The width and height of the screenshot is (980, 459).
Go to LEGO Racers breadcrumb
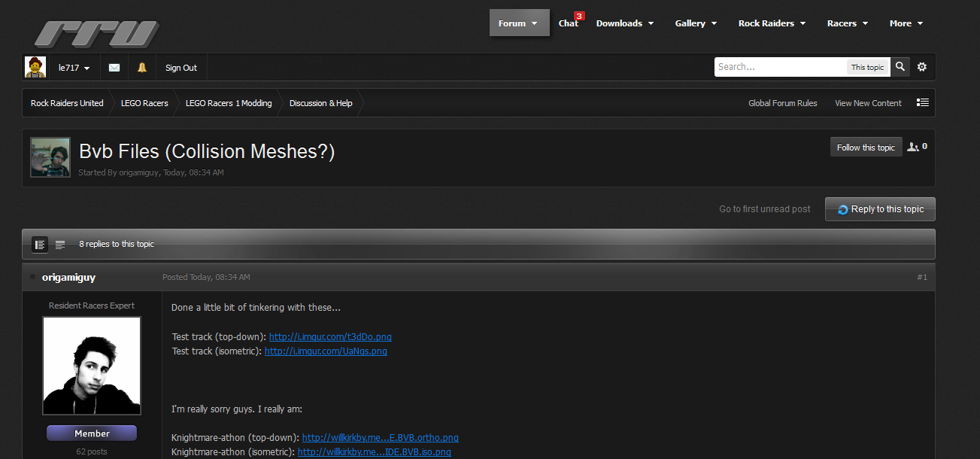coord(144,103)
